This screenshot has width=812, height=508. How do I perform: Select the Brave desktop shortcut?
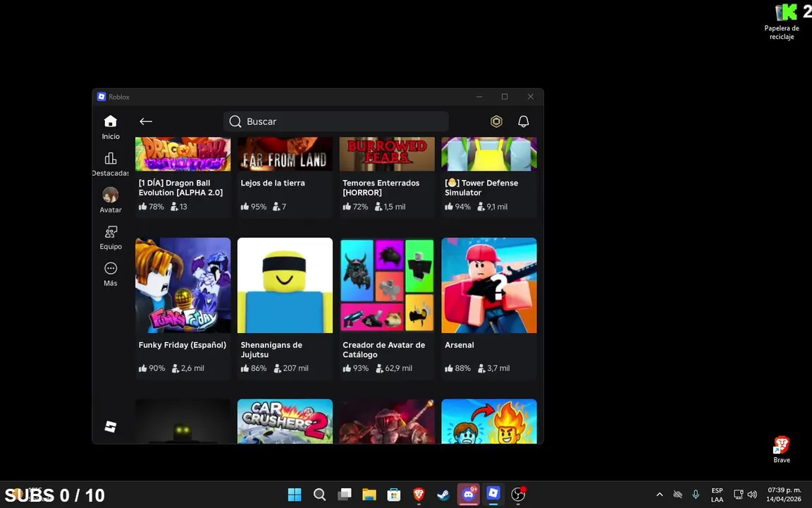pos(782,449)
